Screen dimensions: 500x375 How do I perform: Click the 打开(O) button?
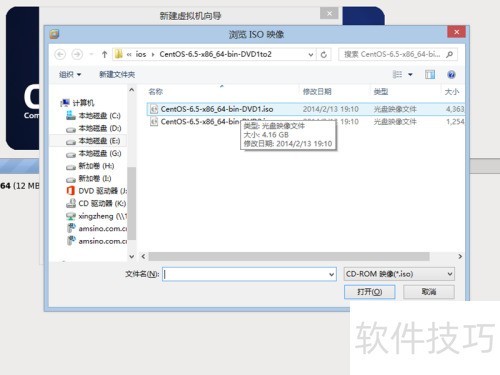point(370,292)
